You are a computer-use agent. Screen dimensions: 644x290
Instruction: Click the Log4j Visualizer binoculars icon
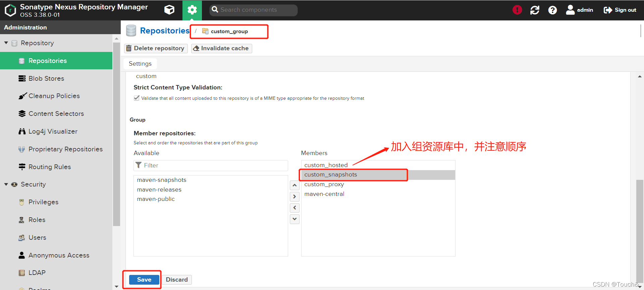tap(22, 131)
